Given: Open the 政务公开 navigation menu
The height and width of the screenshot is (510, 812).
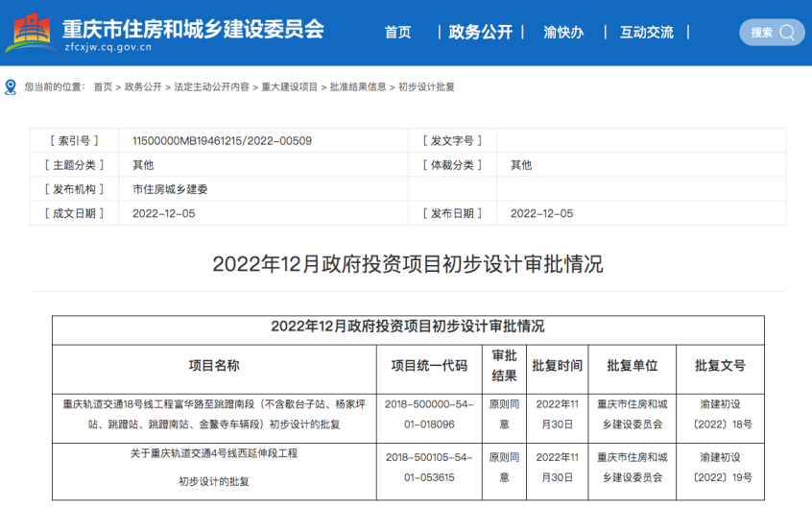Looking at the screenshot, I should (481, 32).
